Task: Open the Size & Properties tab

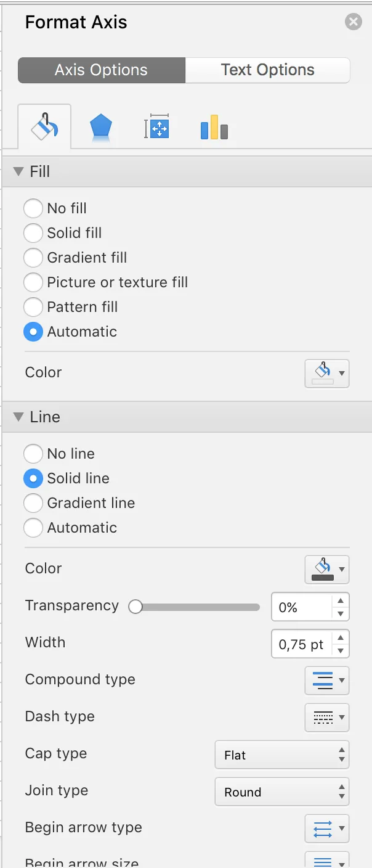Action: point(156,128)
